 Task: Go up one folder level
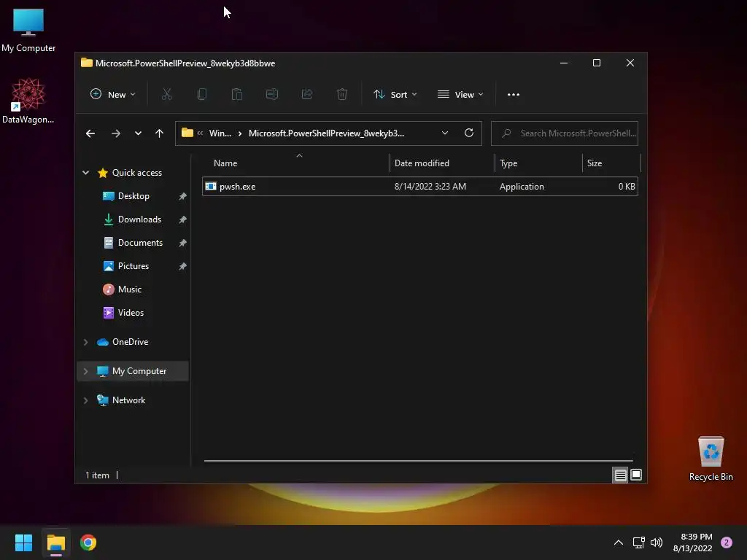pyautogui.click(x=160, y=133)
